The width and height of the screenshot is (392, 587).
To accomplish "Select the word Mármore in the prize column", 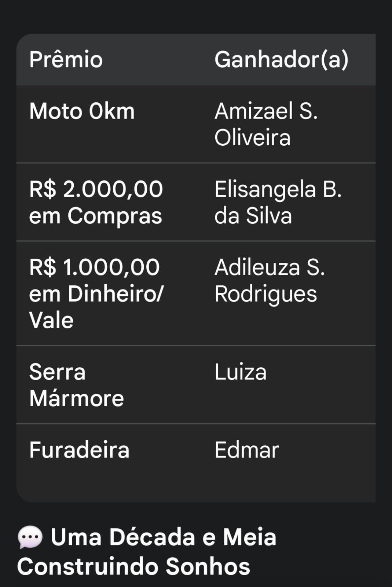I will point(77,398).
